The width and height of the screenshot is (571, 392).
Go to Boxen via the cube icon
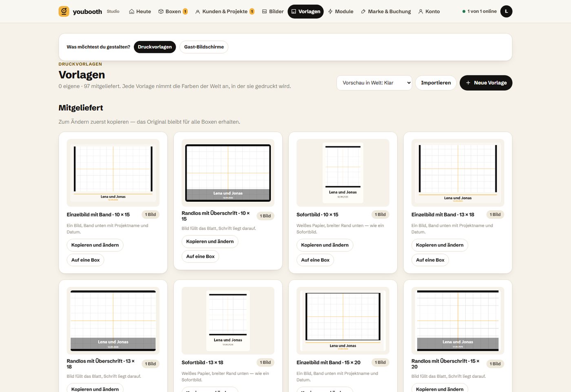[x=161, y=11]
